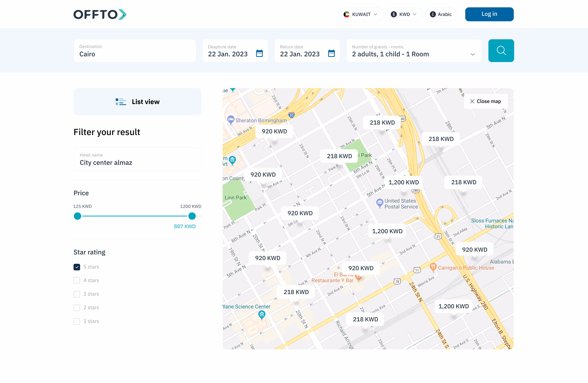Image resolution: width=588 pixels, height=383 pixels.
Task: Select 920 KWD marker near 5th Ln
Action: point(300,213)
